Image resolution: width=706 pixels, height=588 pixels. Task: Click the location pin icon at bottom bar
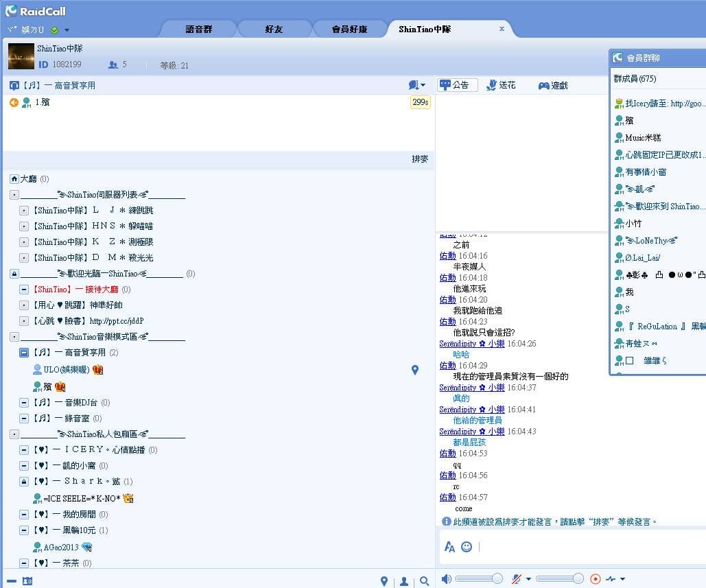click(x=384, y=580)
